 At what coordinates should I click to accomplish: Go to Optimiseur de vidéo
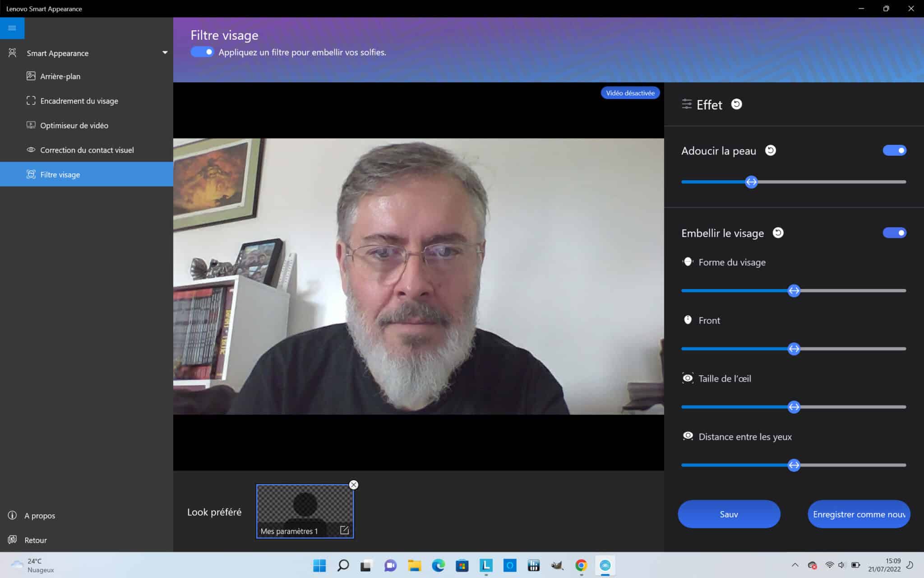[x=87, y=125]
